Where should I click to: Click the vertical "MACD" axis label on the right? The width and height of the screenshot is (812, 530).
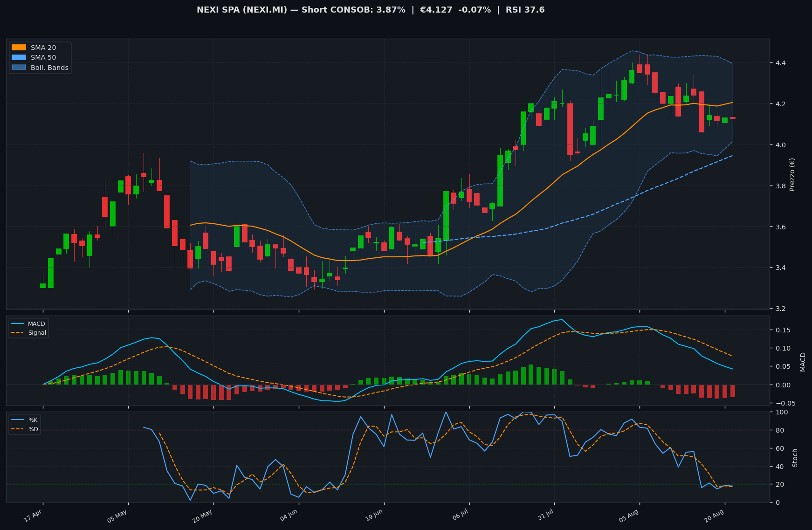coord(803,362)
